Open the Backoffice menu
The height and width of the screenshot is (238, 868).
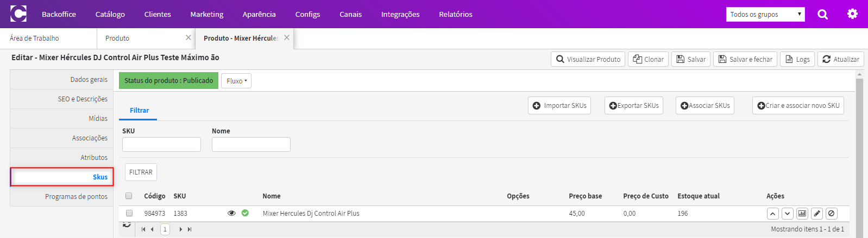click(59, 14)
